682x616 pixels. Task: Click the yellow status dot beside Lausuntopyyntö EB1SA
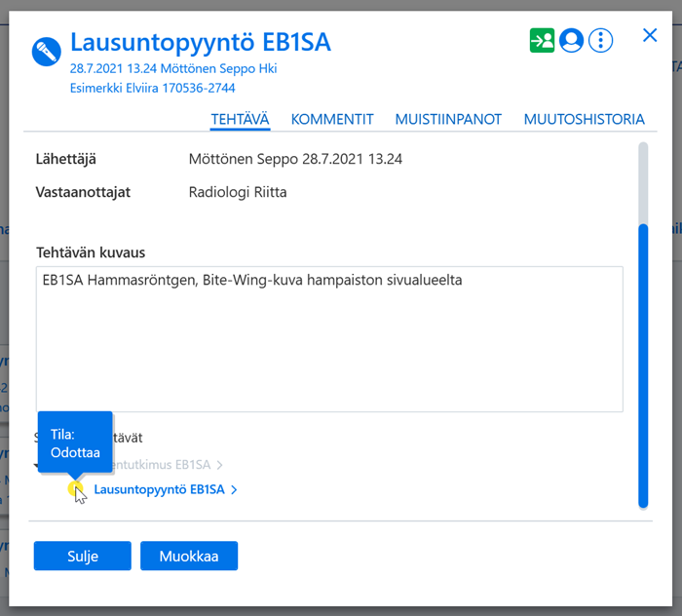point(75,488)
